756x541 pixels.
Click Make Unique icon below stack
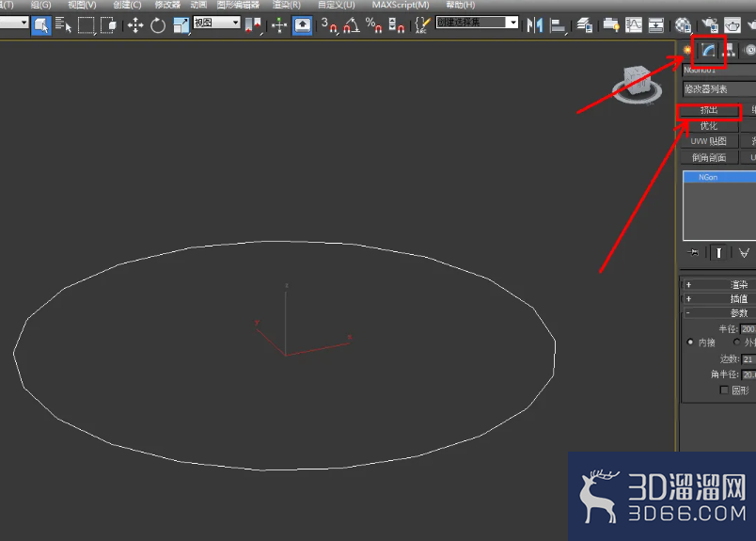pos(744,253)
